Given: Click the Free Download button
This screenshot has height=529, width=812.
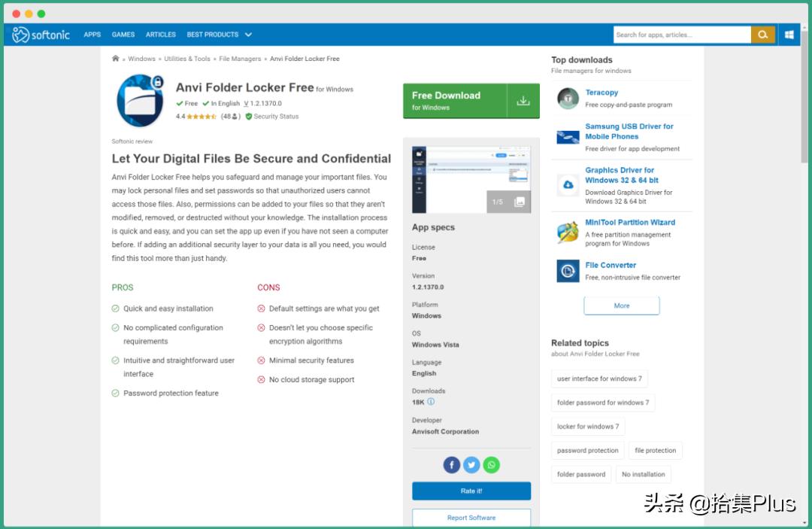Looking at the screenshot, I should pyautogui.click(x=471, y=101).
